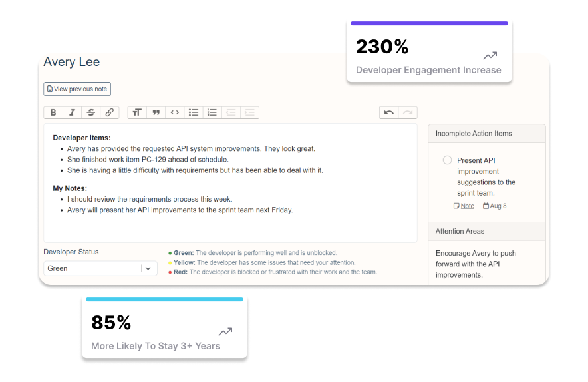Undo the last edit
This screenshot has height=382, width=588.
[x=389, y=112]
